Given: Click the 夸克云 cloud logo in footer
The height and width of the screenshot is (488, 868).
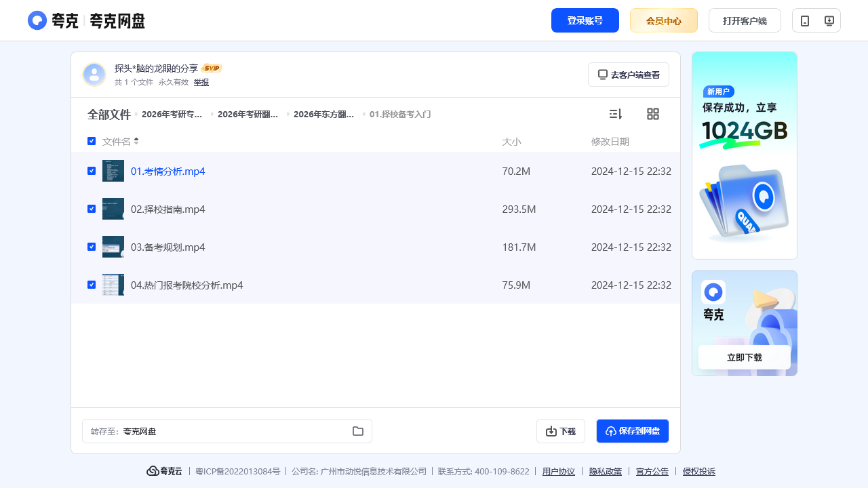Looking at the screenshot, I should pyautogui.click(x=164, y=471).
